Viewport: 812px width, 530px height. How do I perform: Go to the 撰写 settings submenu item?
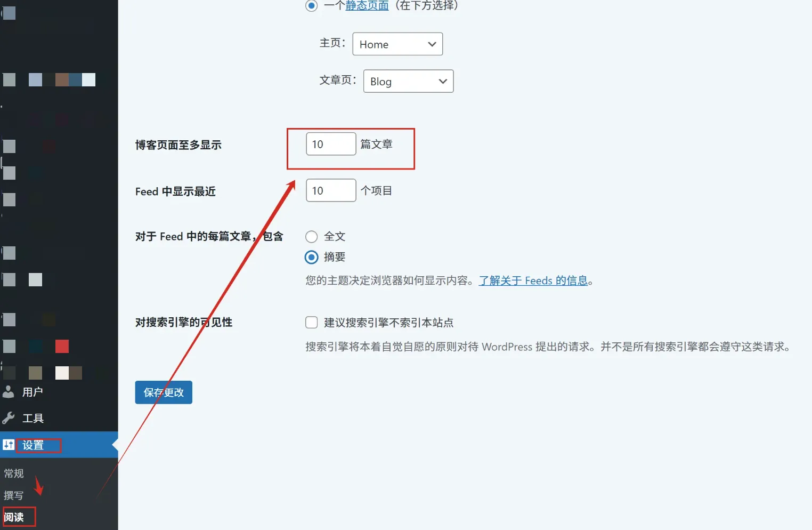pyautogui.click(x=14, y=495)
